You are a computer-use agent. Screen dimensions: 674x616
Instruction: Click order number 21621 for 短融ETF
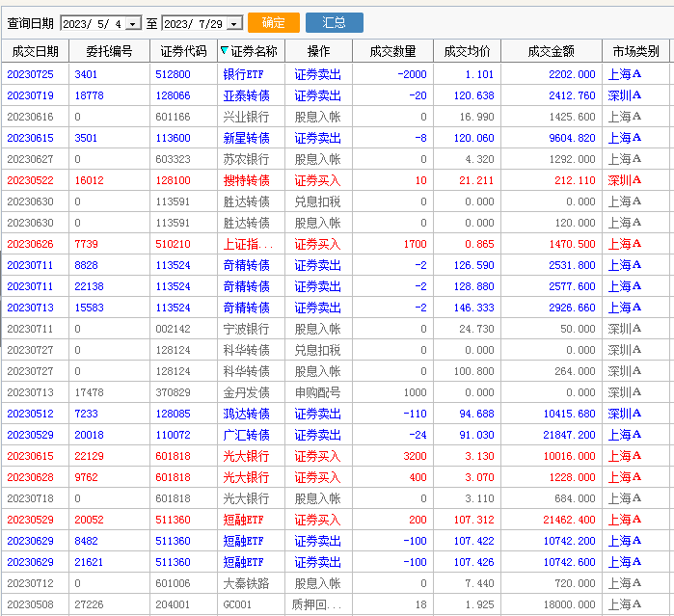coord(89,562)
